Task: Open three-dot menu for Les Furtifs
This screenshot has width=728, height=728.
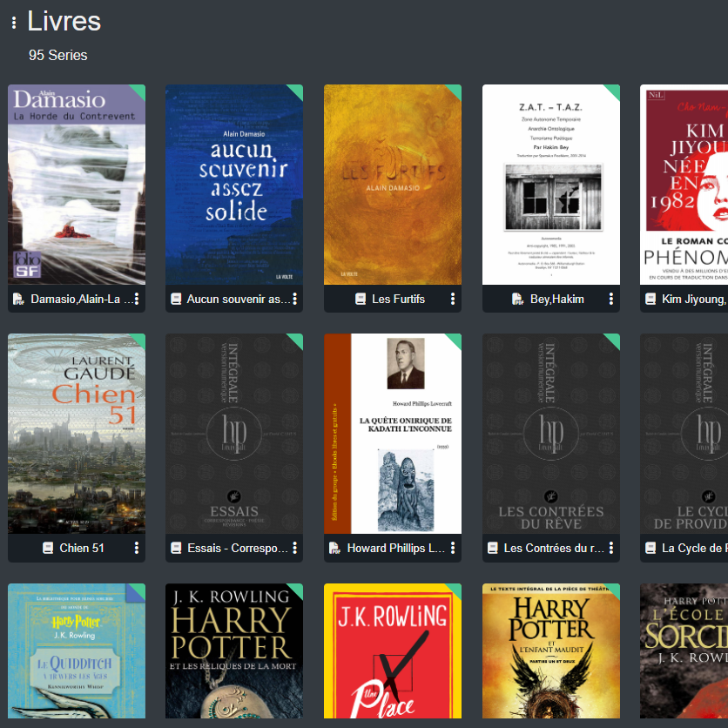Action: (453, 299)
